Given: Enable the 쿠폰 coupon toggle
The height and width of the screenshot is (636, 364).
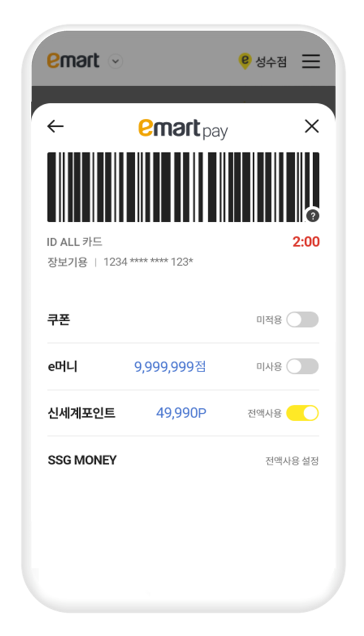Looking at the screenshot, I should (x=302, y=320).
